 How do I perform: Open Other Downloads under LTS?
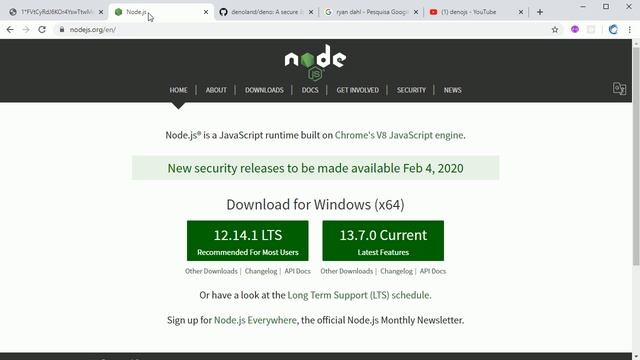point(211,271)
